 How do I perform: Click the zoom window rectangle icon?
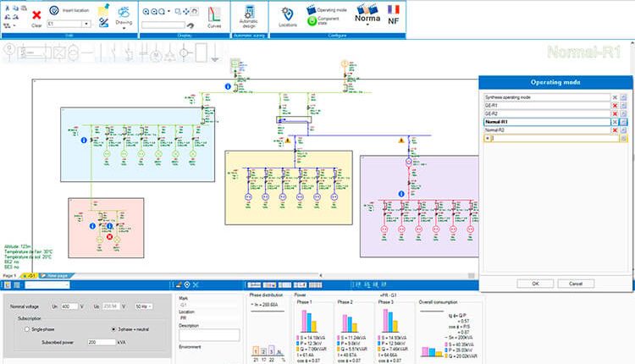[x=178, y=12]
